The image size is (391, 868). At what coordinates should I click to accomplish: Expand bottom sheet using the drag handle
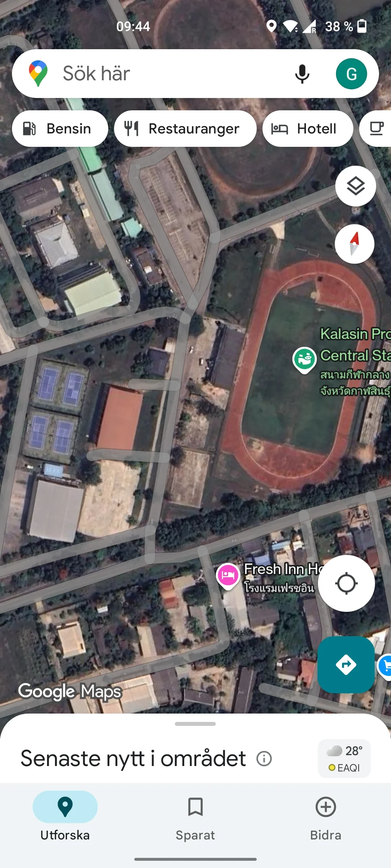click(195, 724)
